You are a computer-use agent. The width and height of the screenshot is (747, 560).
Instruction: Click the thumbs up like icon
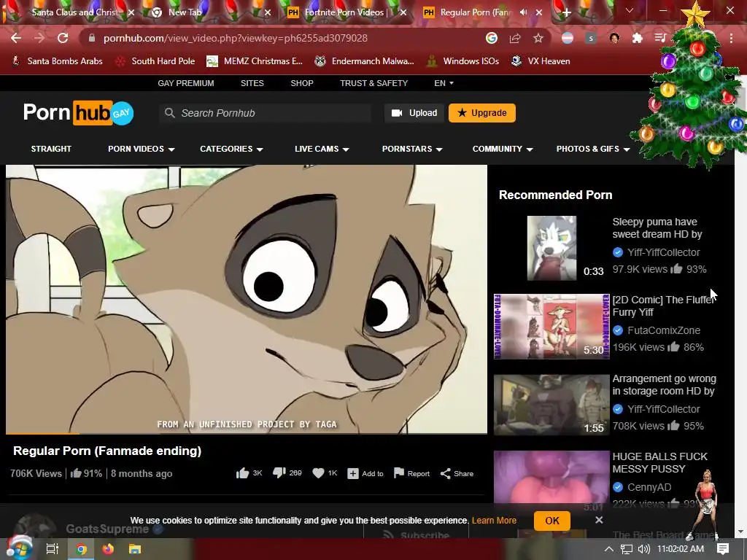242,472
